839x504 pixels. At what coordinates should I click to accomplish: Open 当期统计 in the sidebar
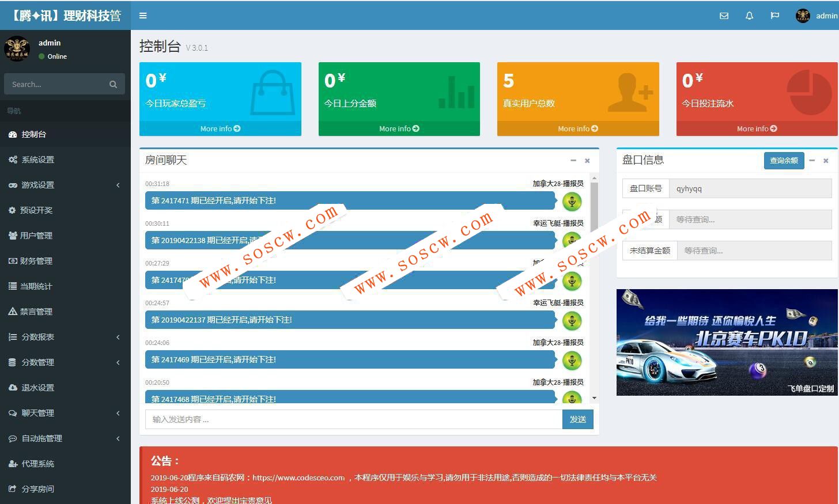pos(65,286)
